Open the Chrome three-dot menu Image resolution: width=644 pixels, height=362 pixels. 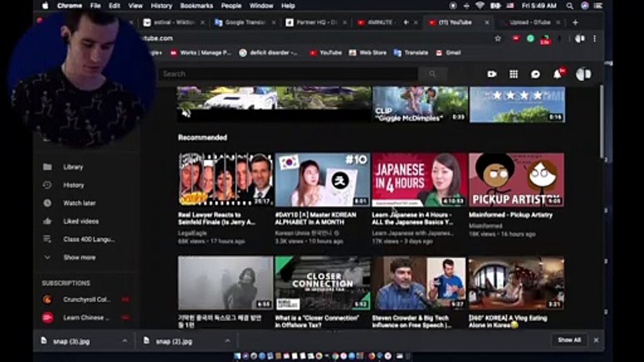pyautogui.click(x=595, y=39)
